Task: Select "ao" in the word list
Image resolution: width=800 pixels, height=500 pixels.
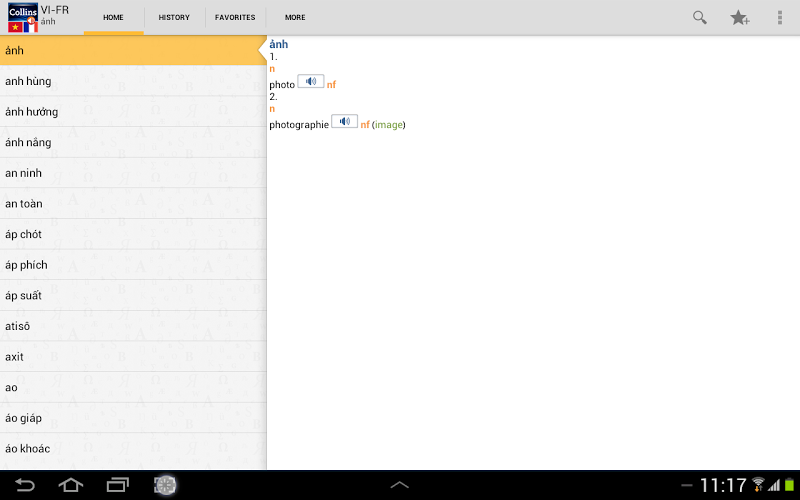Action: [x=133, y=387]
